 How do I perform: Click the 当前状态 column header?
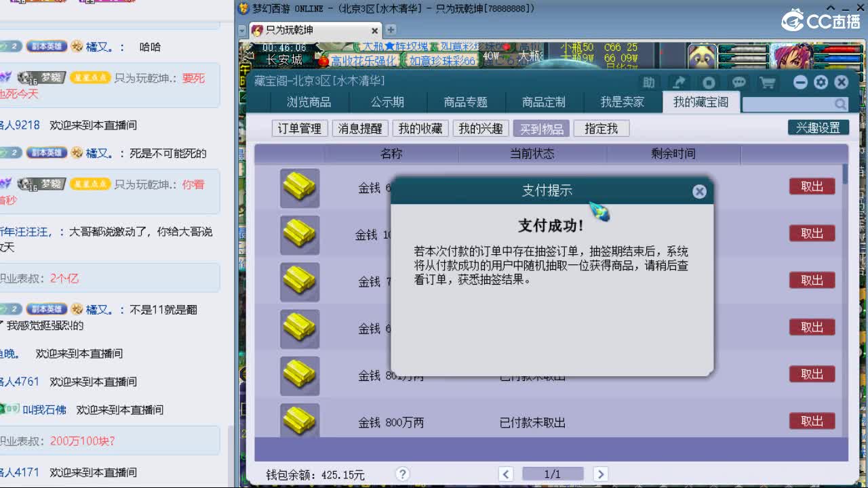[x=532, y=154]
